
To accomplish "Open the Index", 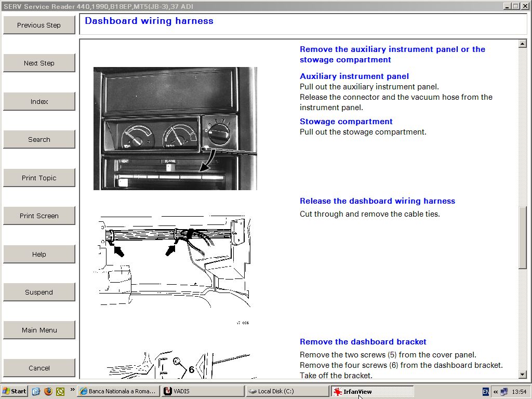I will coord(39,101).
